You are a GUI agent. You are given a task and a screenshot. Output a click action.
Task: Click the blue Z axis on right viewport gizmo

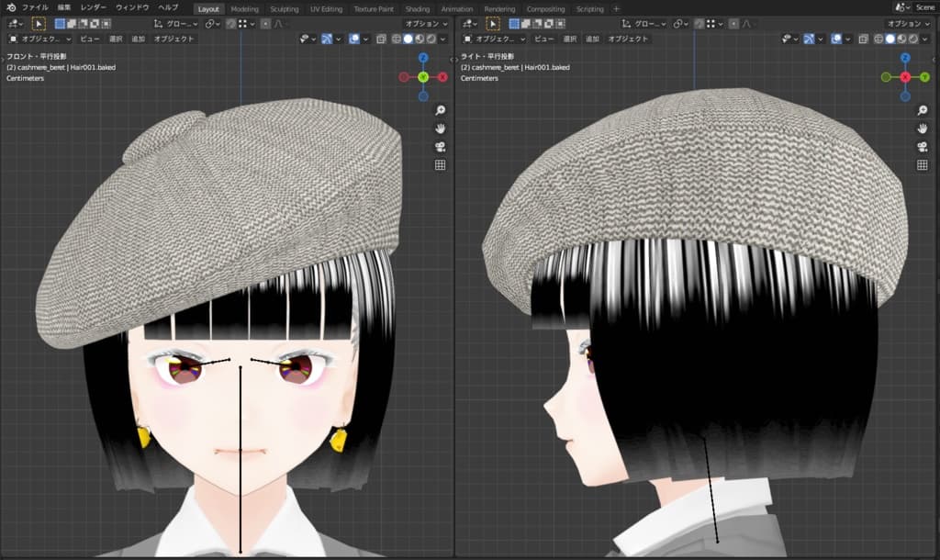click(x=905, y=58)
